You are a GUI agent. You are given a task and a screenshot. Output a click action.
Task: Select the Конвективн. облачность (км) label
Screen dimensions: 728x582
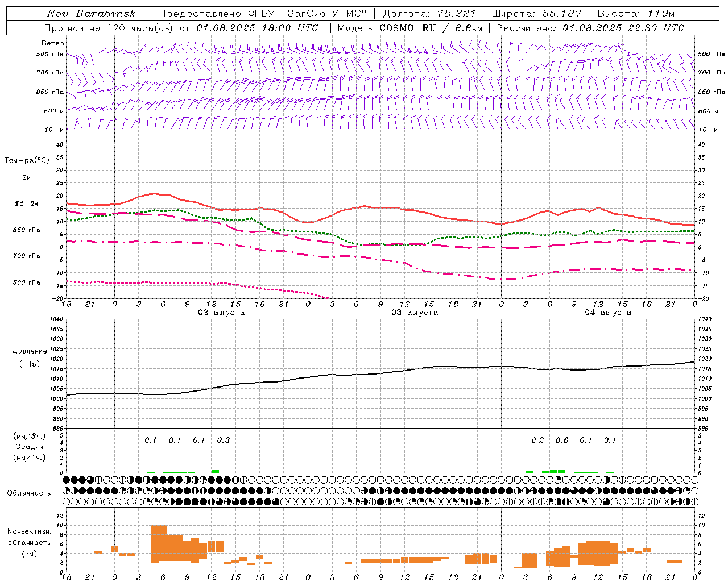29,543
